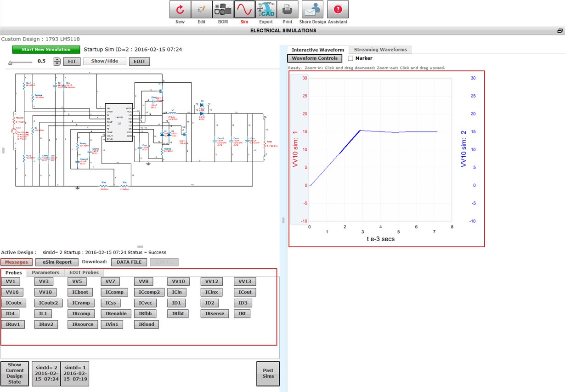Viewport: 565px width, 392px height.
Task: Select probe ICcomp
Action: tap(114, 292)
